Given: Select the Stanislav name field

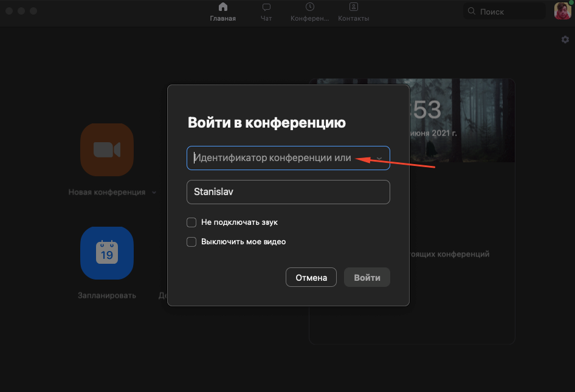Looking at the screenshot, I should pos(288,192).
